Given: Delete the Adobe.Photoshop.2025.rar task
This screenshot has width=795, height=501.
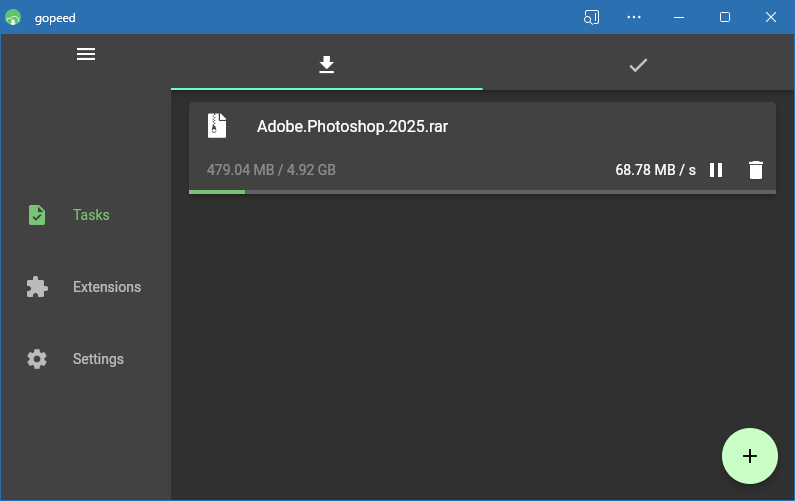Looking at the screenshot, I should click(755, 170).
